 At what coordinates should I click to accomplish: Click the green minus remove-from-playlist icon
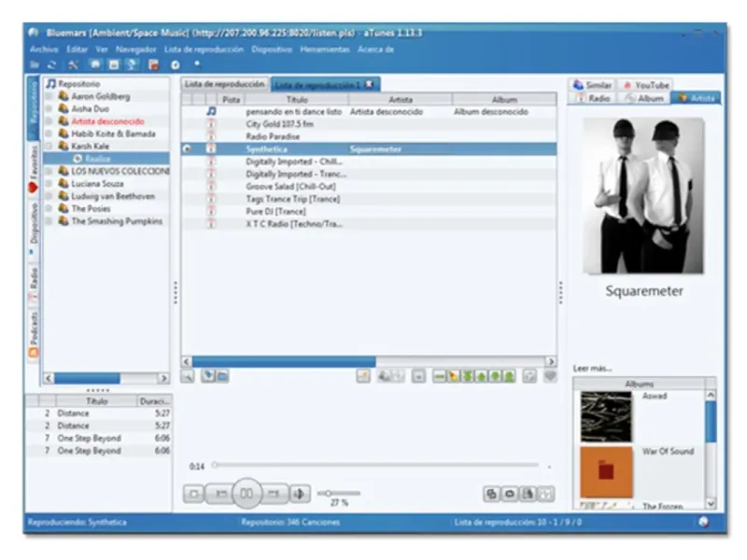click(439, 377)
